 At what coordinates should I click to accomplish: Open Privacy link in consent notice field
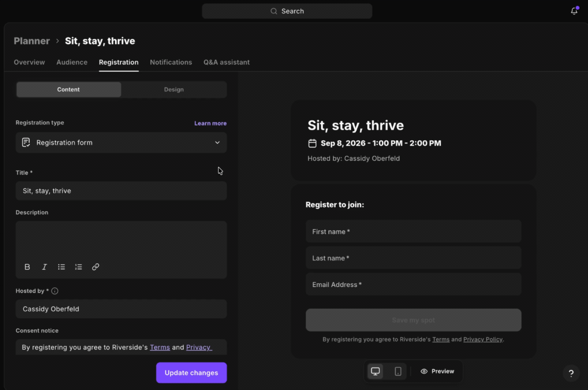(x=199, y=347)
